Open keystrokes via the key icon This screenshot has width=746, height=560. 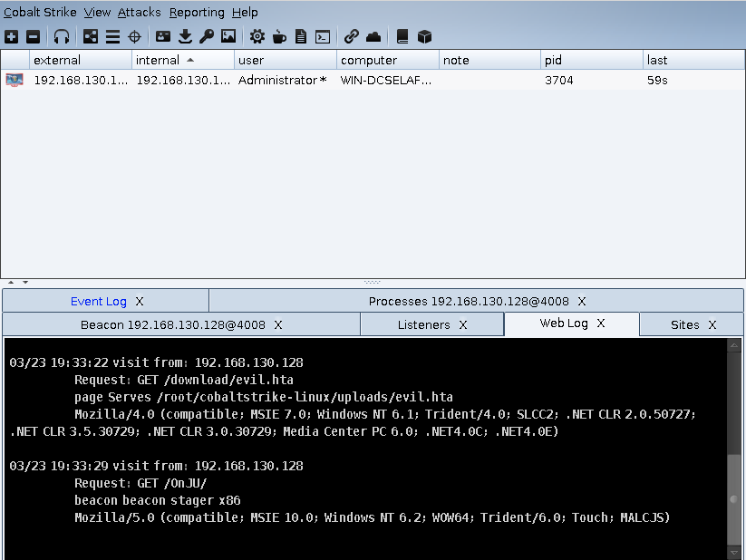[207, 36]
